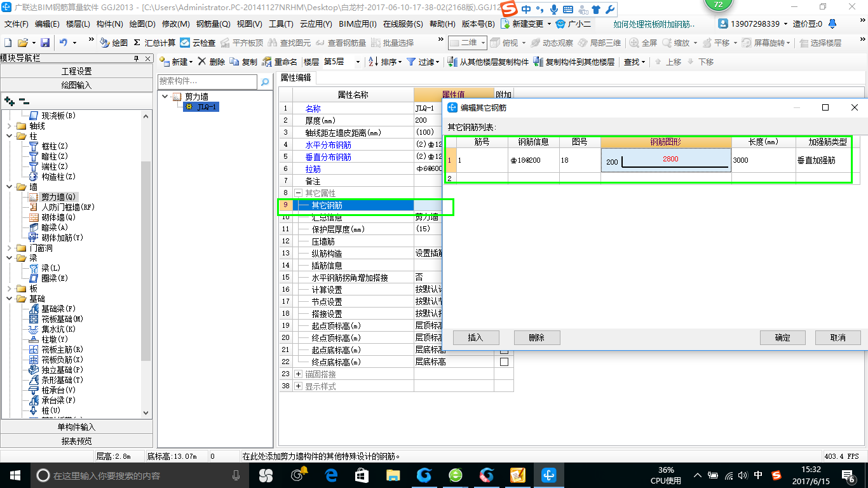Image resolution: width=868 pixels, height=488 pixels.
Task: Open the 工具(T) menu
Action: click(281, 24)
